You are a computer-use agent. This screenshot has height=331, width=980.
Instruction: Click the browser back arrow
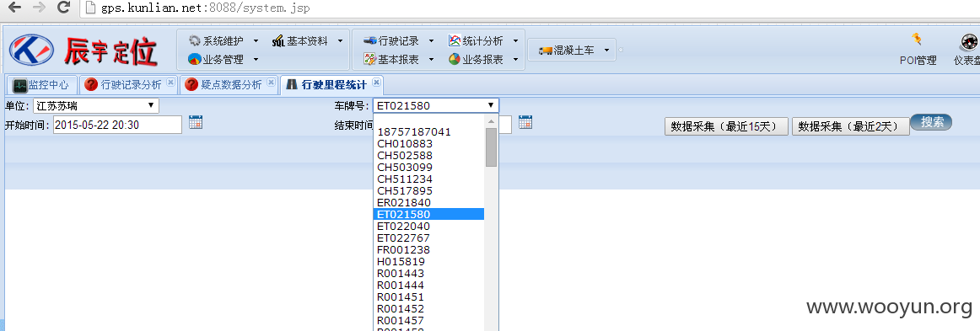(13, 8)
